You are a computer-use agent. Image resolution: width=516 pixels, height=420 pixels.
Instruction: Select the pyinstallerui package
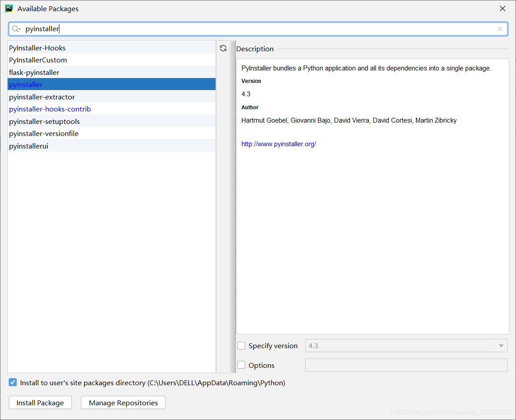pyautogui.click(x=112, y=146)
